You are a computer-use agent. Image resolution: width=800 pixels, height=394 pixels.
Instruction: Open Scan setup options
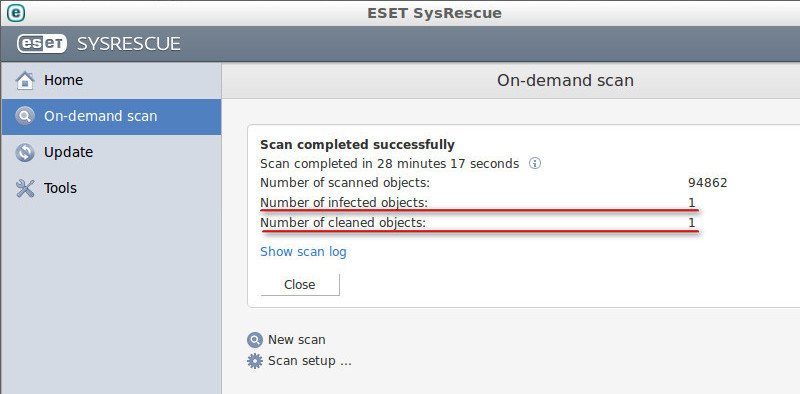point(310,361)
